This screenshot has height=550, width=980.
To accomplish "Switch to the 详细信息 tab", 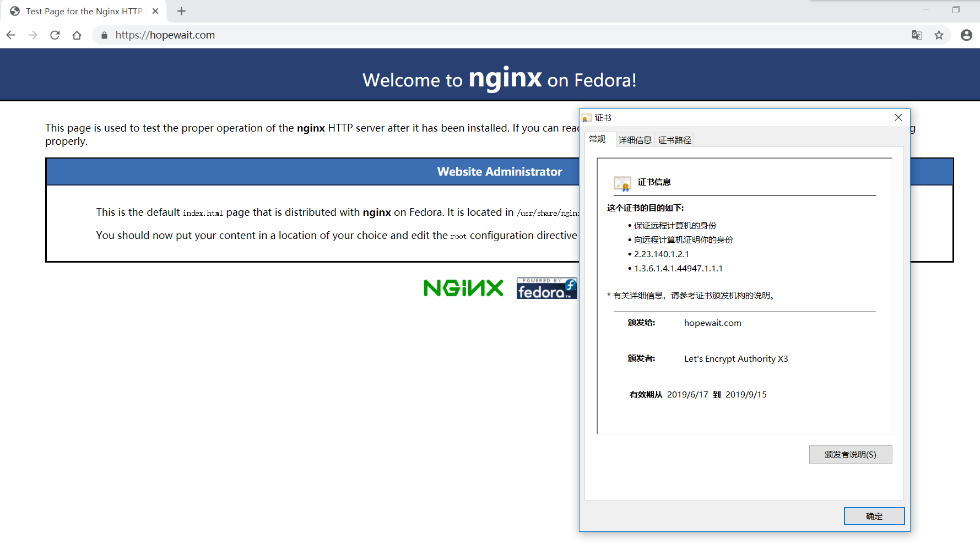I will pos(635,140).
